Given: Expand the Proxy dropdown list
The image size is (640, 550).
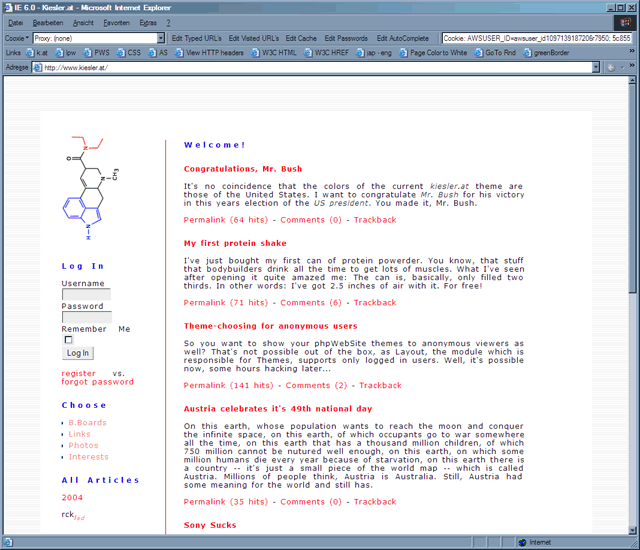Looking at the screenshot, I should tap(160, 38).
